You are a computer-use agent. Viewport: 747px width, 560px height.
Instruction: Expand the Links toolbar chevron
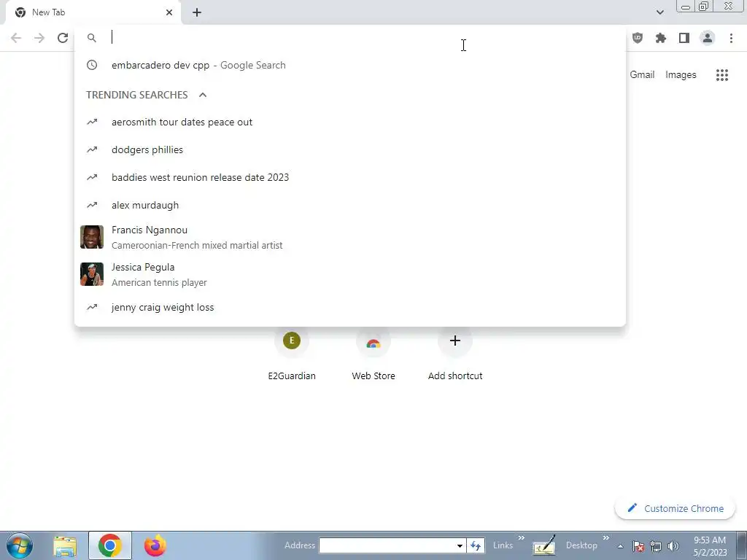pyautogui.click(x=521, y=538)
